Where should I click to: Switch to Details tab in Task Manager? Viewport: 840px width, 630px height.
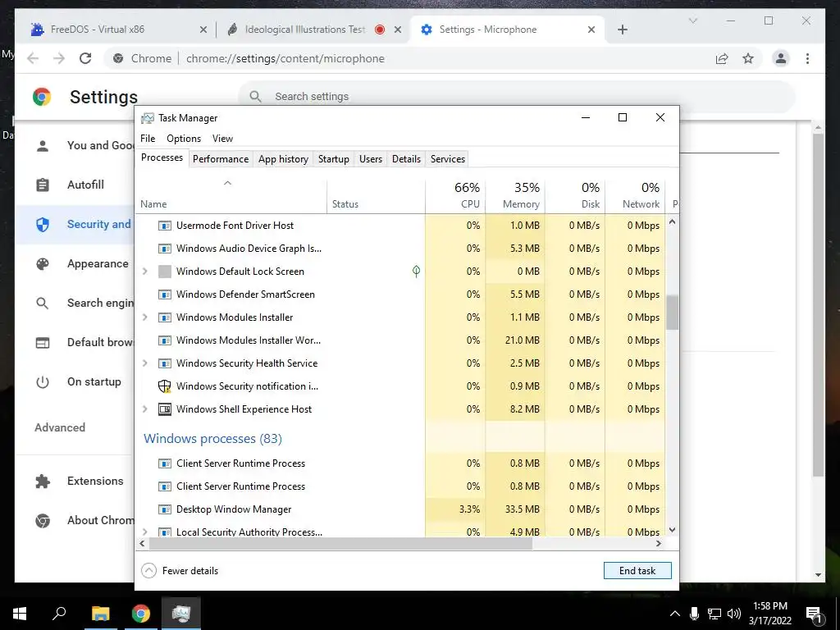(x=407, y=159)
